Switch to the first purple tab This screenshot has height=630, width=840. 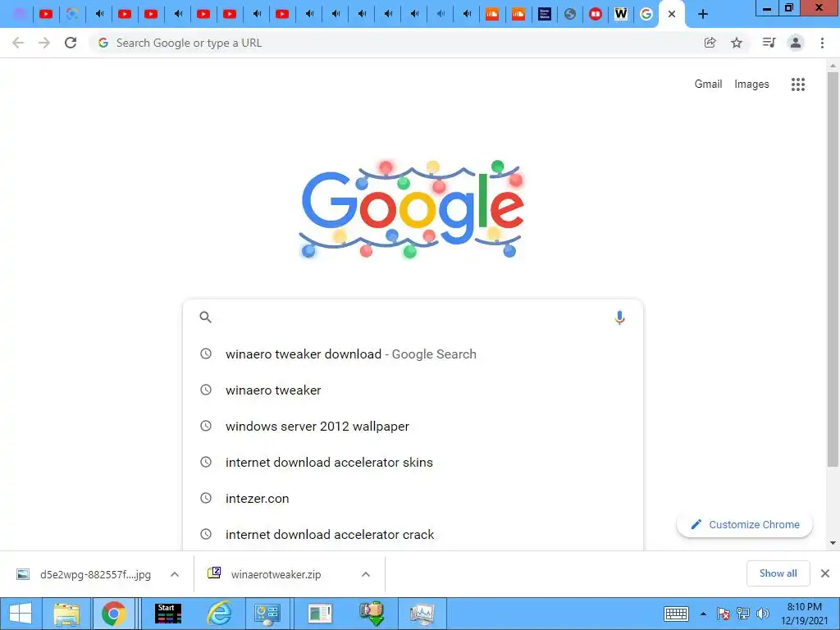[x=20, y=14]
